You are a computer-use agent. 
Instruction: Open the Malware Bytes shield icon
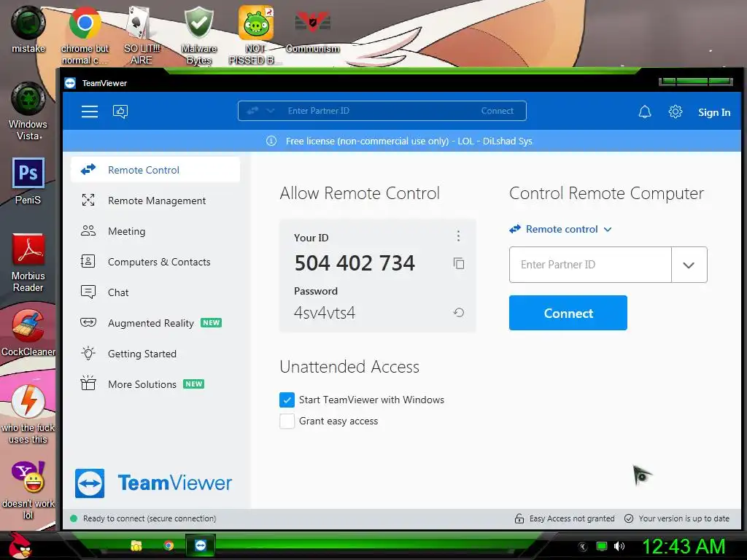[x=198, y=35]
